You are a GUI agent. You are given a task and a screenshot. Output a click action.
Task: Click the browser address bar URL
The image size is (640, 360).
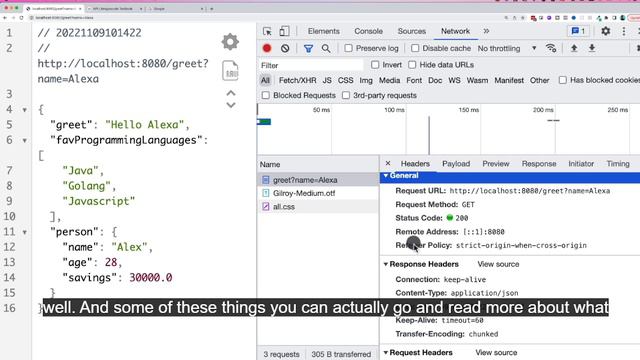(x=64, y=18)
